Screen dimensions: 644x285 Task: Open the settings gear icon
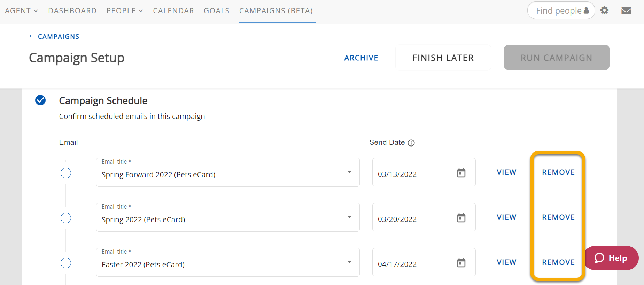coord(604,10)
